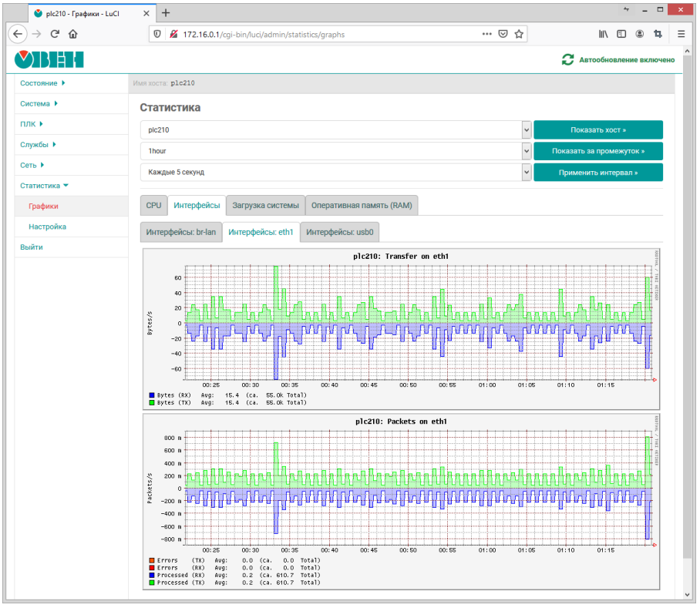Open the plc210 host dropdown
Screen dimensions: 700x608
[335, 130]
